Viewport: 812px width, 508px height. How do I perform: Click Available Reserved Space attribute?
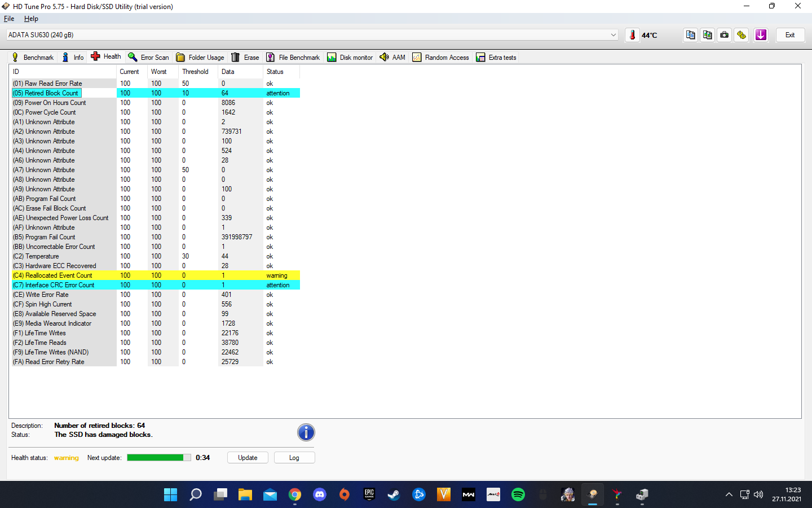tap(54, 314)
